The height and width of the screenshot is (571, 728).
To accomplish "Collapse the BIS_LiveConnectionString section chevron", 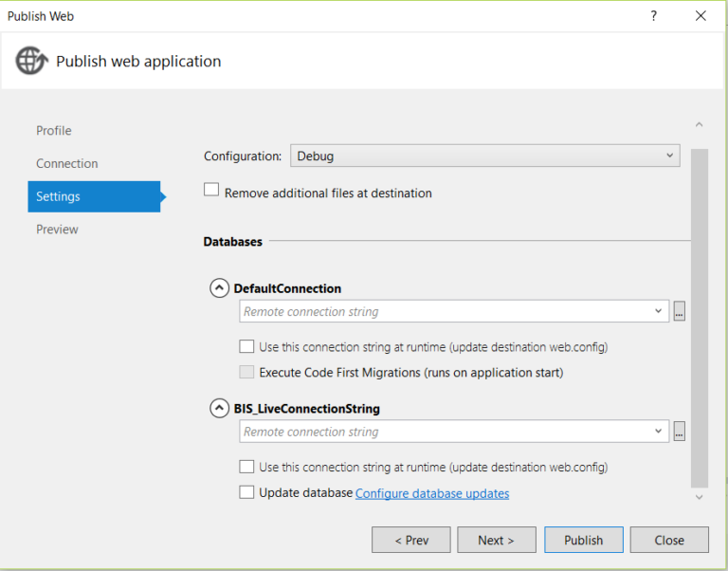I will click(x=219, y=409).
